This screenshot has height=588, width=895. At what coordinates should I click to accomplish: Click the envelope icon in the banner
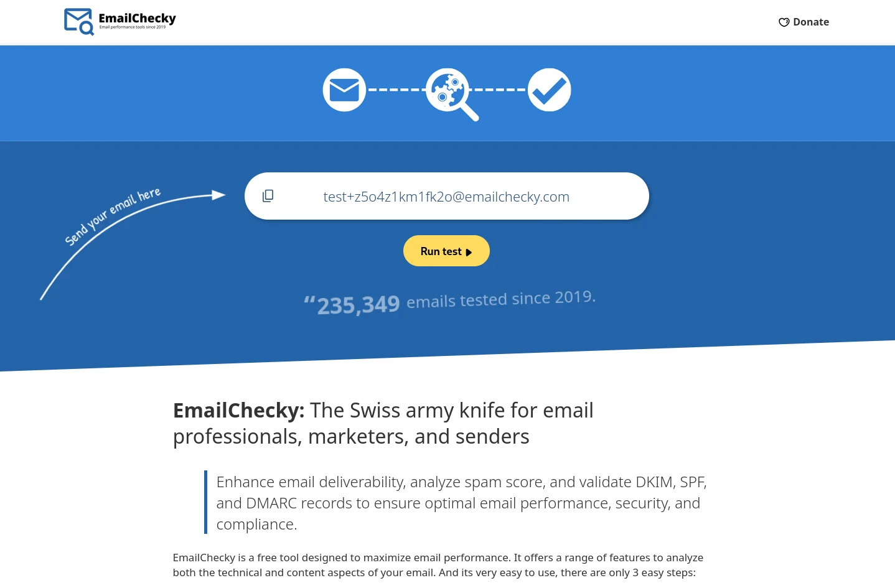point(344,90)
